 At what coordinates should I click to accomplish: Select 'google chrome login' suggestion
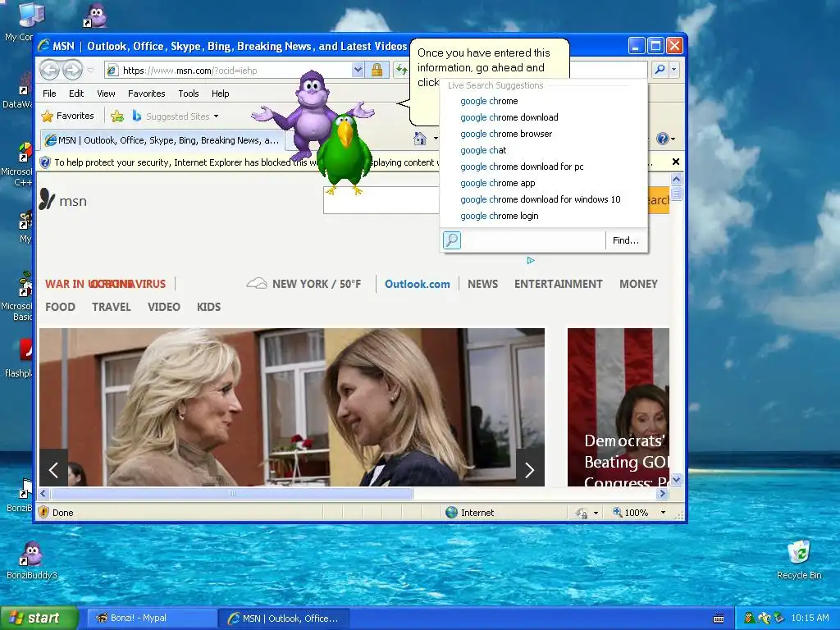500,216
